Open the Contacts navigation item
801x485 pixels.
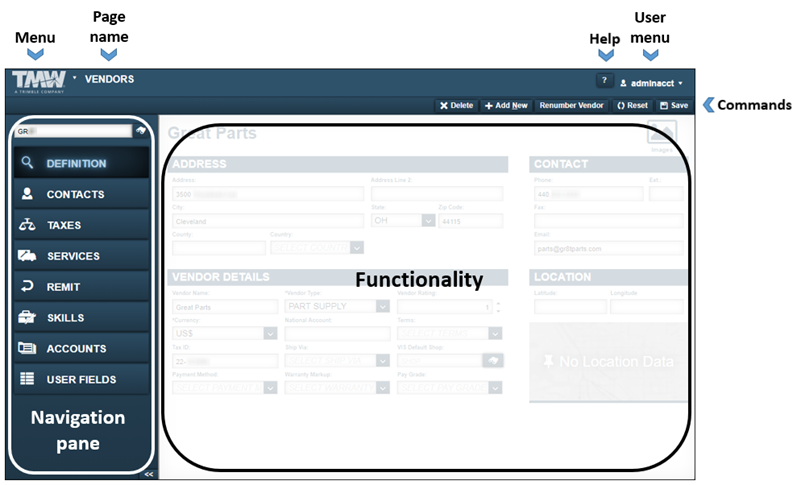82,194
